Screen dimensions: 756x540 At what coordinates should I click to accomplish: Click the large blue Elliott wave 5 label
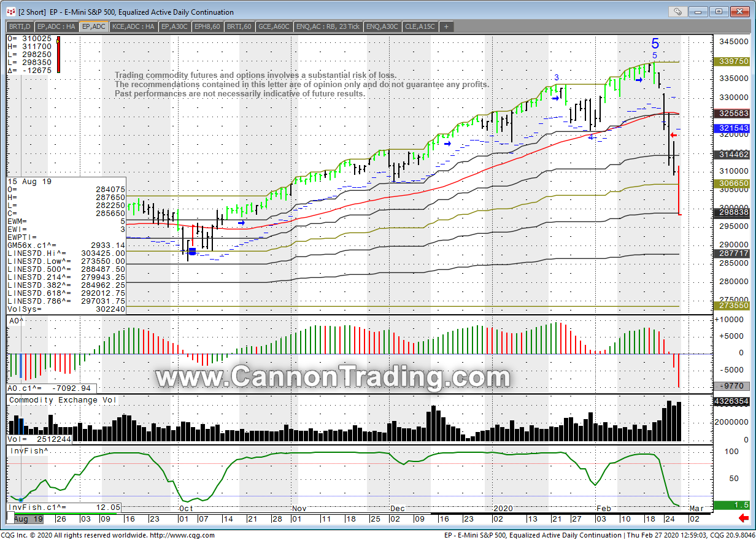point(655,44)
